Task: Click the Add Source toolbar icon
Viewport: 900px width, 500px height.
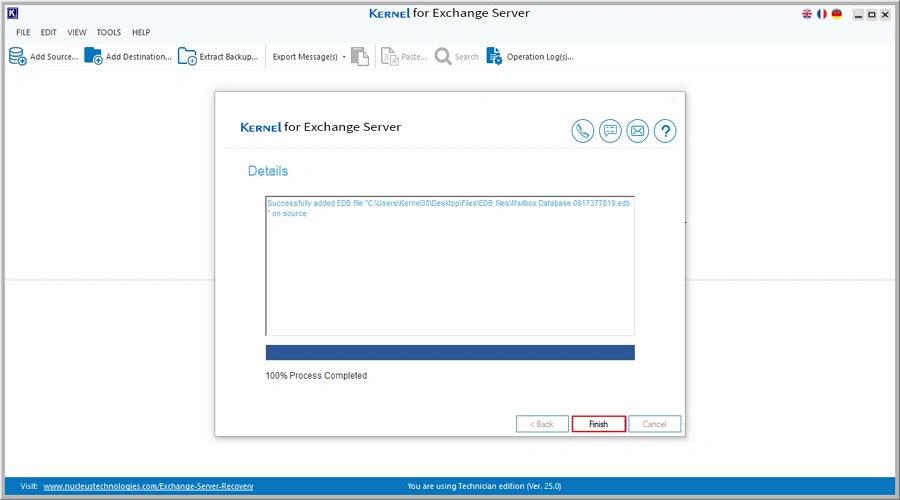Action: click(18, 56)
